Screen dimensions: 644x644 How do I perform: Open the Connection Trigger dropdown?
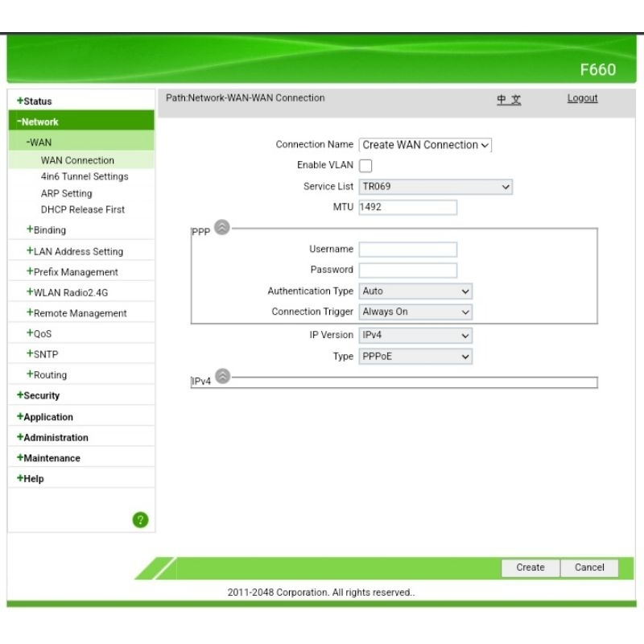[x=415, y=312]
